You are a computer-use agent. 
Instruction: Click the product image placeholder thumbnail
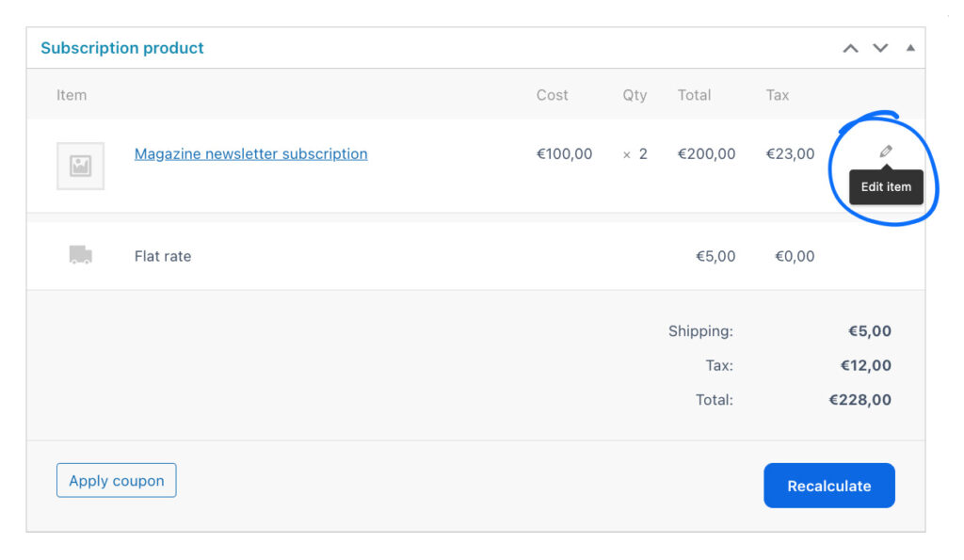[x=81, y=167]
